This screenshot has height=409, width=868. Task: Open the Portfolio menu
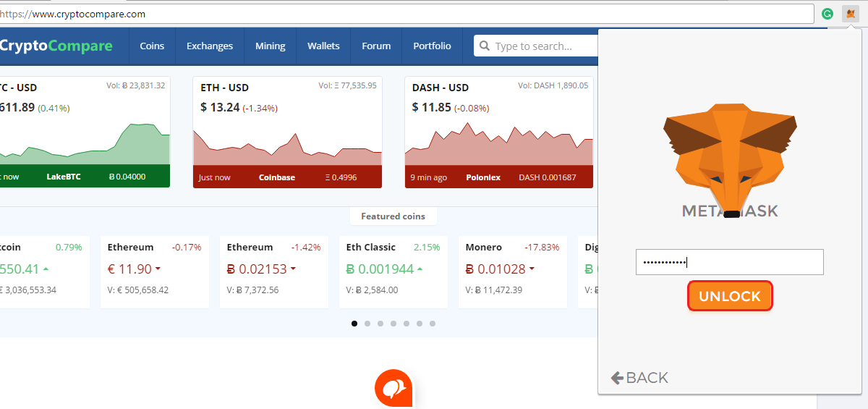[x=432, y=46]
